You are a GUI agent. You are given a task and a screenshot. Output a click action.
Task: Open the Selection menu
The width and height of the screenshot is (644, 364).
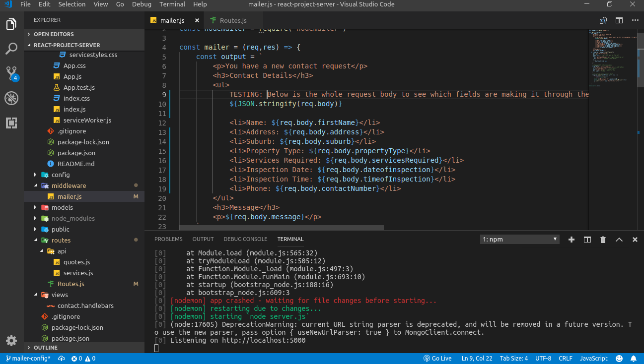[72, 4]
